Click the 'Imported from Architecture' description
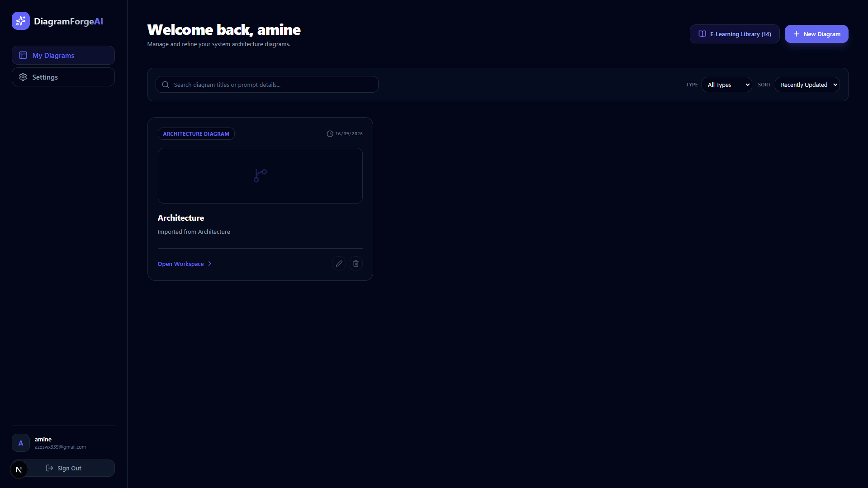This screenshot has width=868, height=488. pyautogui.click(x=194, y=232)
